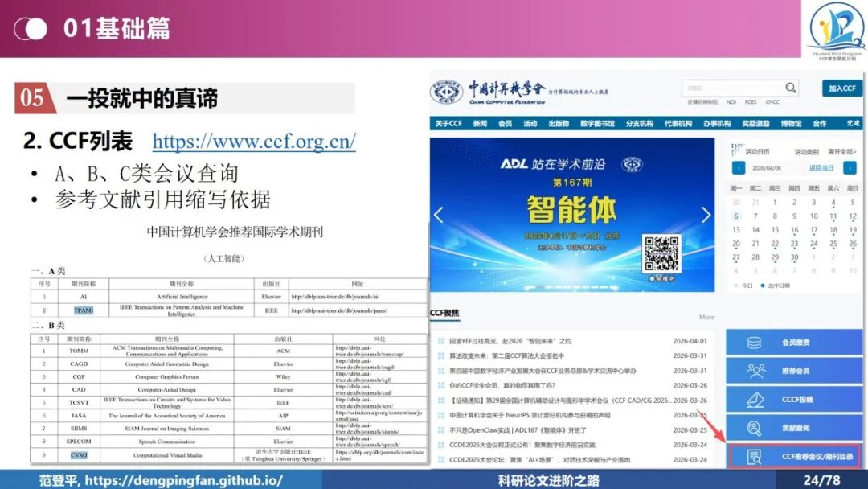
Task: Open the 博物馆 menu item
Action: 791,124
